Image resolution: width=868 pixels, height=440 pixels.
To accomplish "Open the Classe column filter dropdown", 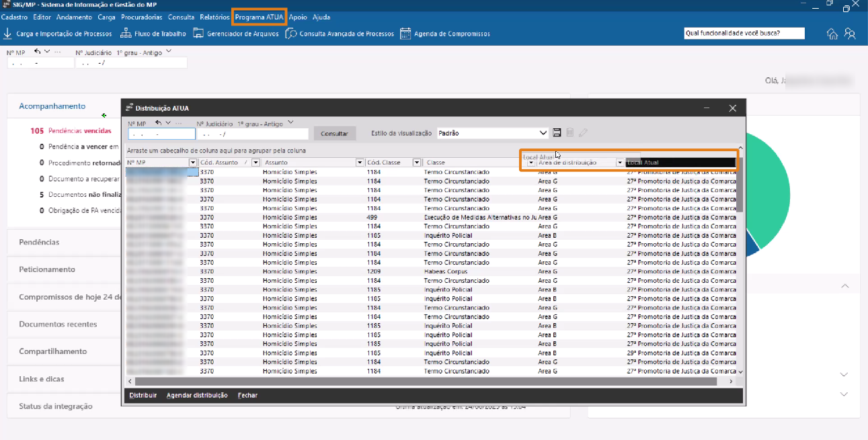I will pyautogui.click(x=530, y=163).
